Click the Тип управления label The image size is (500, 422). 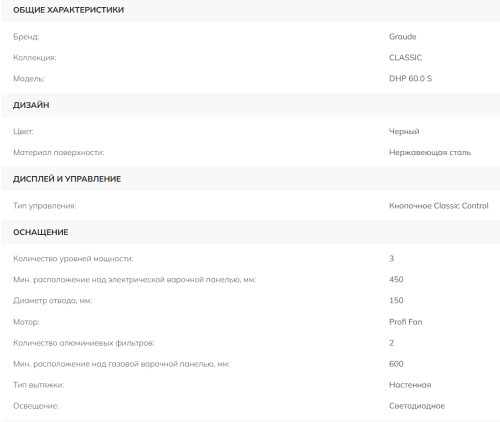pyautogui.click(x=45, y=206)
